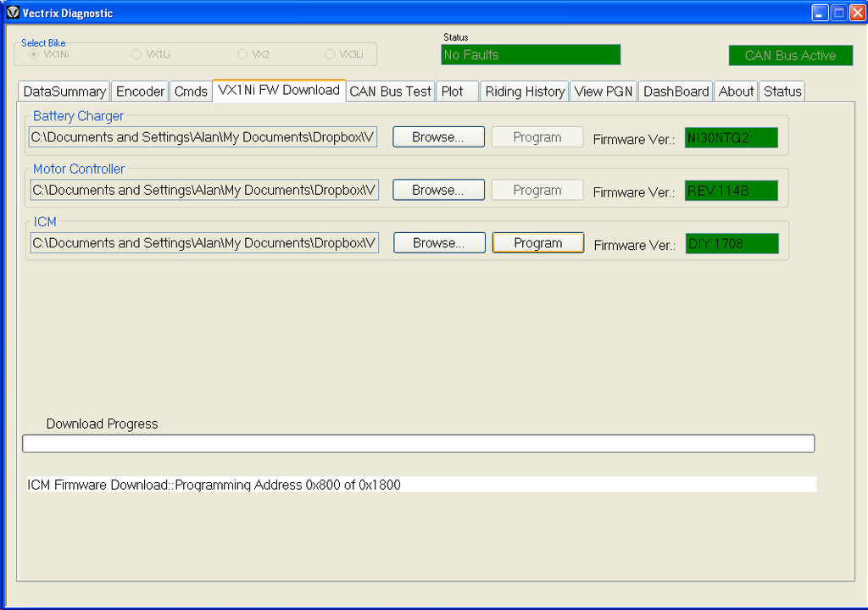Browse for Battery Charger firmware file
868x610 pixels.
(x=438, y=136)
